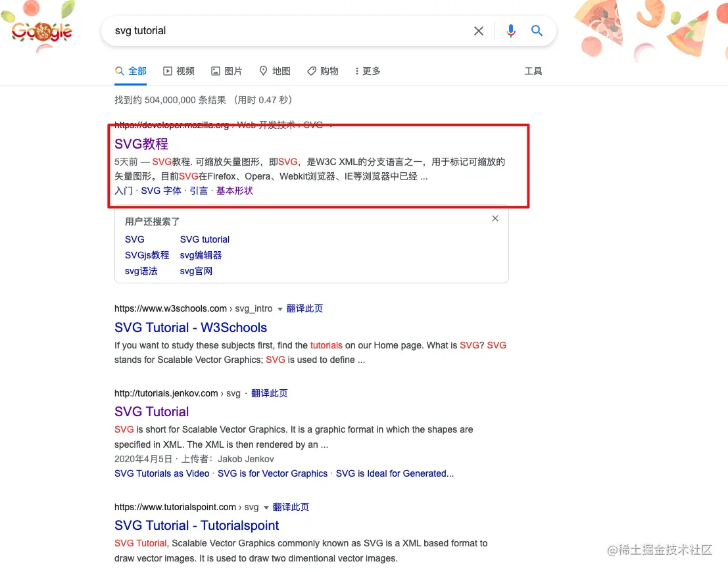Search related term SVG
This screenshot has width=728, height=572.
click(x=135, y=239)
